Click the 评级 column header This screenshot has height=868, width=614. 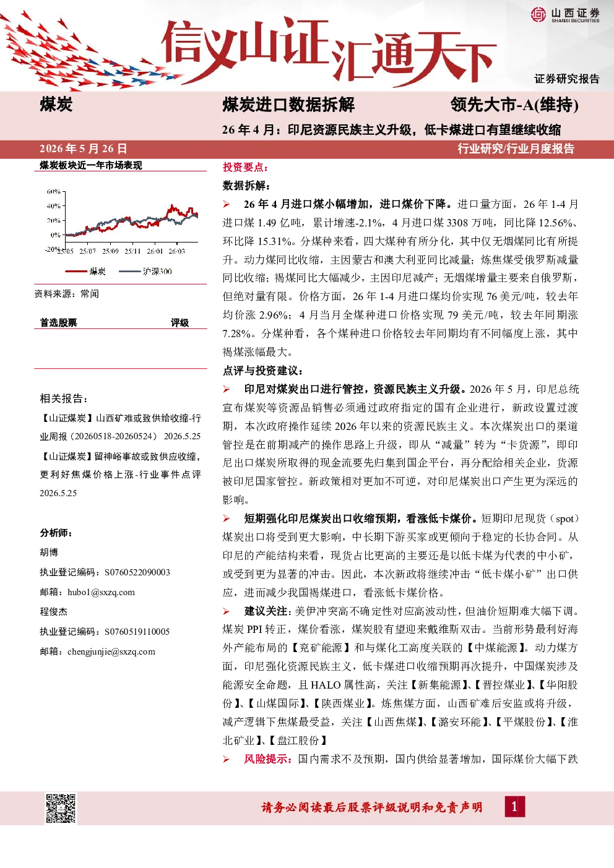click(179, 323)
